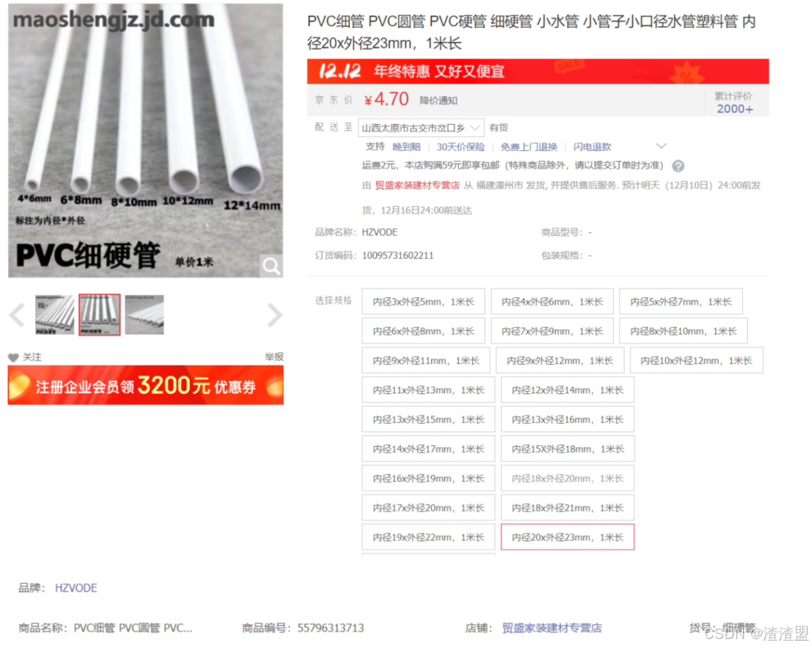812x648 pixels.
Task: Pick option 内径12x外径14mm, 1米长
Action: [x=567, y=390]
